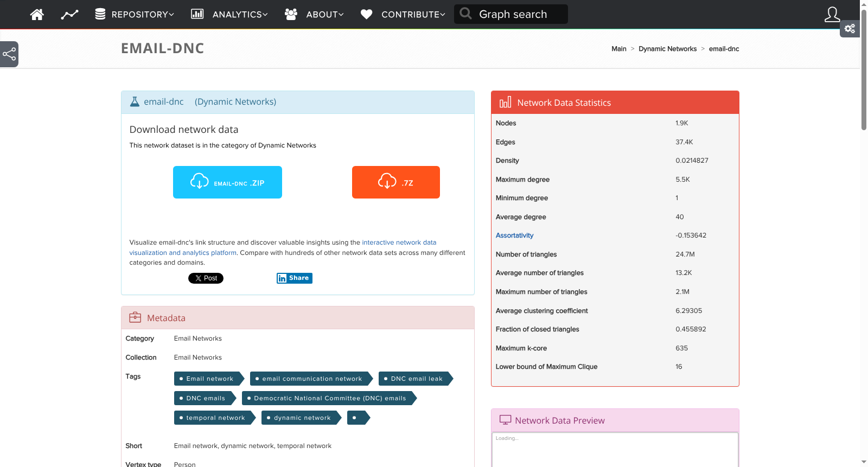The image size is (868, 467).
Task: Click the Number of triangles value 24.7M
Action: click(685, 254)
